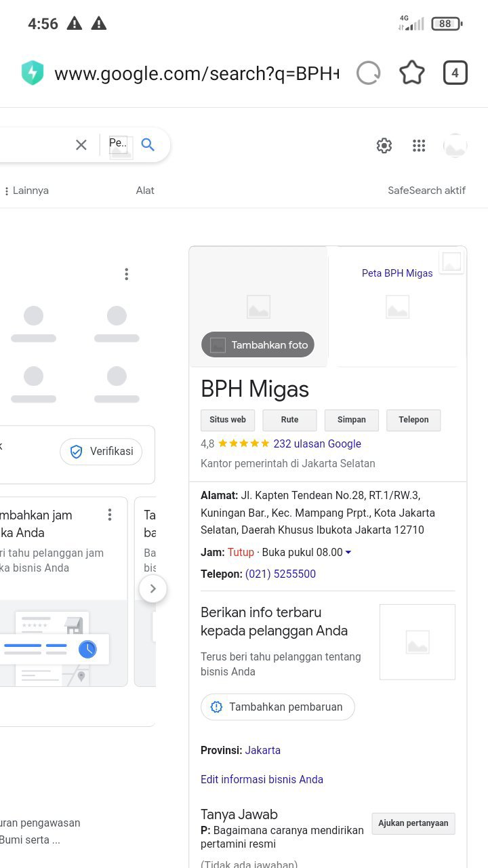Open the Google apps grid icon

point(419,146)
